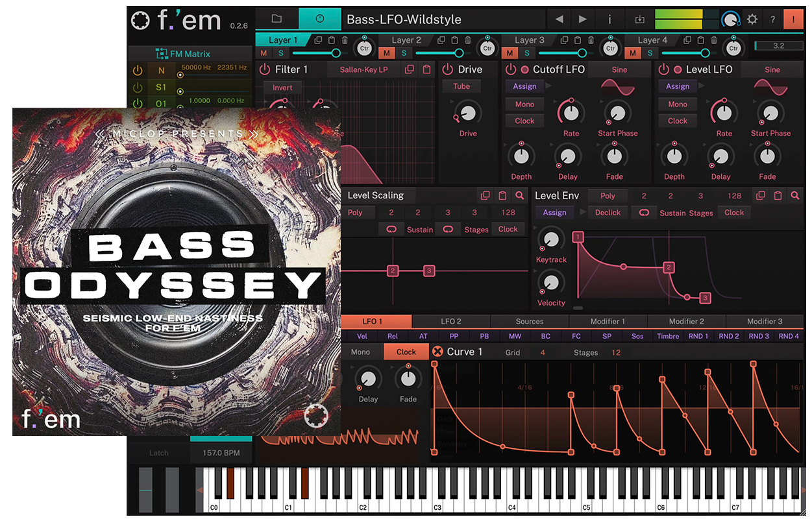Image resolution: width=812 pixels, height=519 pixels.
Task: Expand arrow next to Level LFO Assign
Action: coord(701,86)
